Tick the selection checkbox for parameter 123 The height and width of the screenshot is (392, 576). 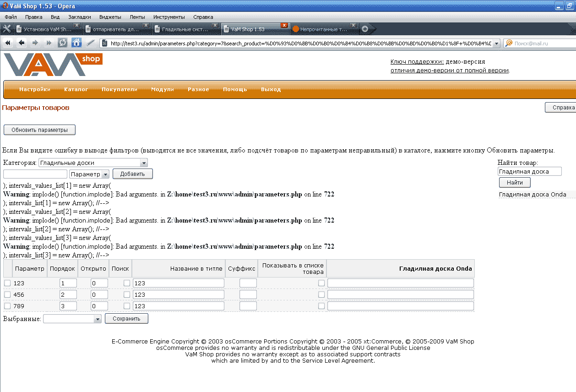pos(7,283)
